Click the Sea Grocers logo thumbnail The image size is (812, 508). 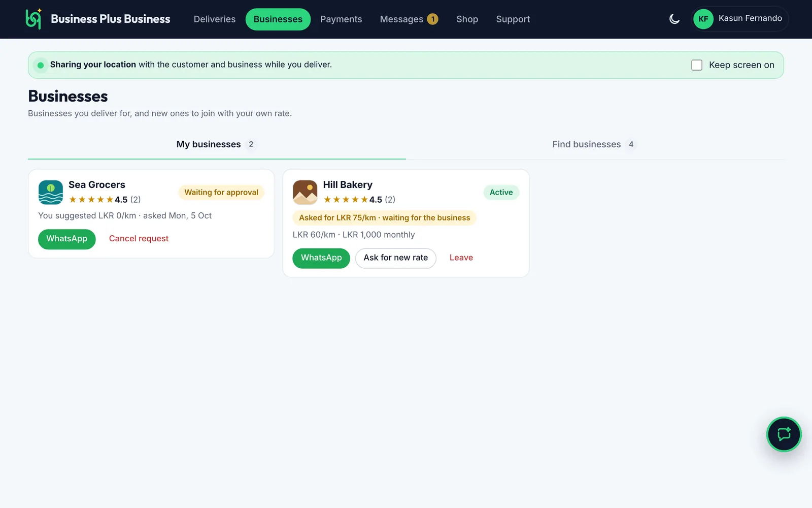coord(51,192)
